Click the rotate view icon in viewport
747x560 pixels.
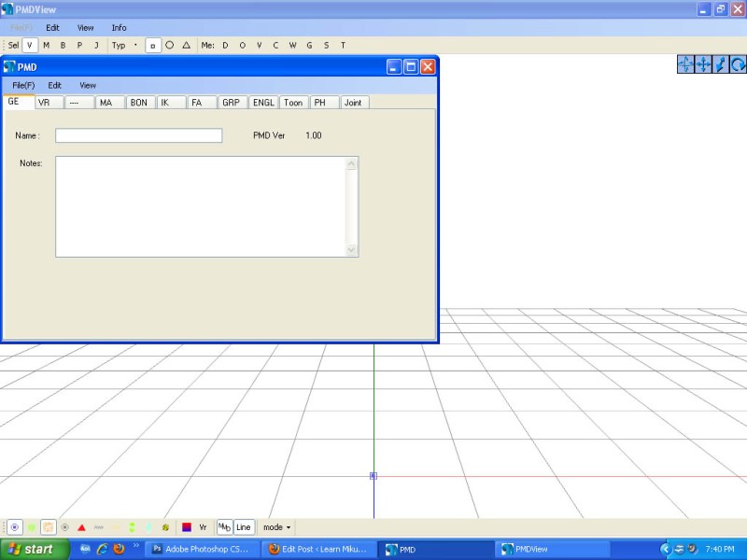pos(738,64)
